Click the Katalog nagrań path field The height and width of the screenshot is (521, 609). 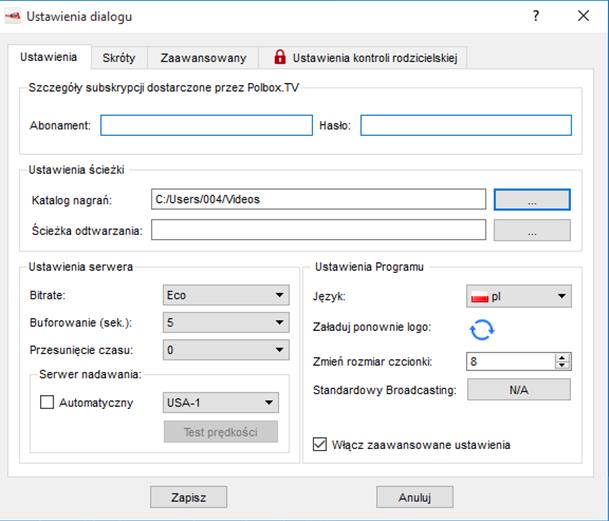(x=318, y=199)
